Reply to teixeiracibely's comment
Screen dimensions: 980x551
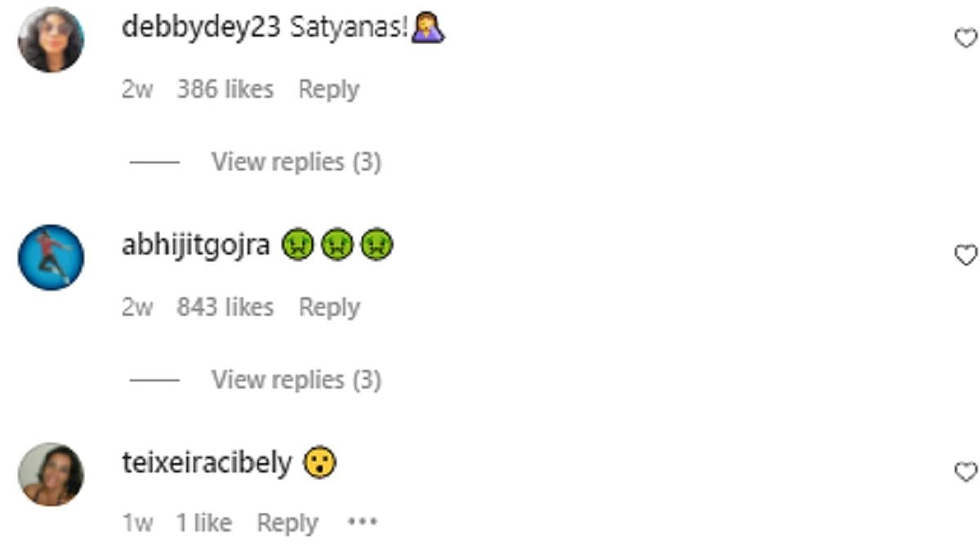pyautogui.click(x=287, y=523)
